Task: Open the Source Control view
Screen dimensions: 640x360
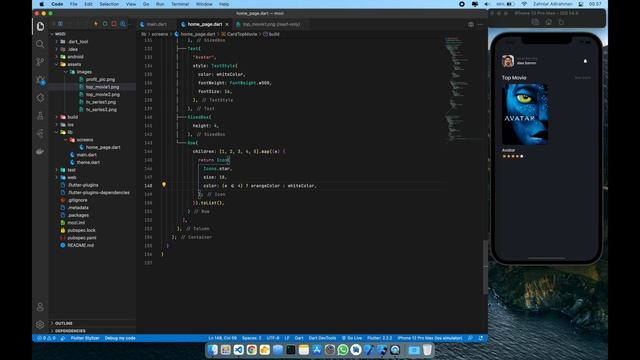Action: point(40,62)
